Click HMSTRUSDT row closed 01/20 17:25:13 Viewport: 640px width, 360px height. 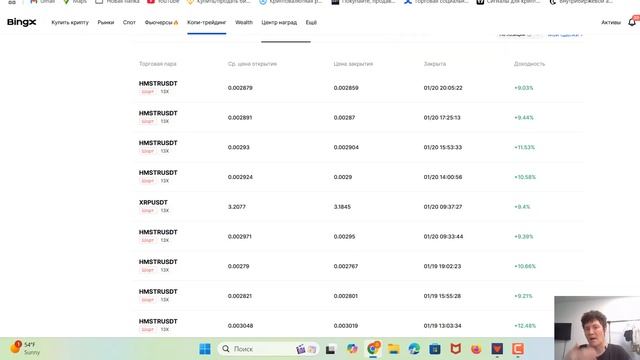coord(359,117)
